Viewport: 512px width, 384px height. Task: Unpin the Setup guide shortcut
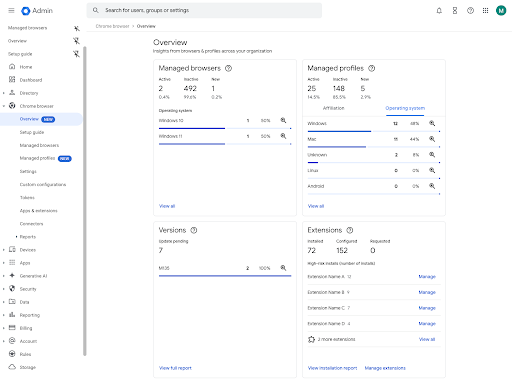point(77,54)
